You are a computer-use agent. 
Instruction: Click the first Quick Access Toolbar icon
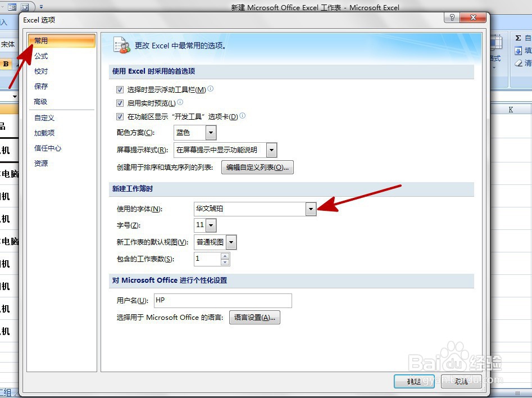point(11,6)
